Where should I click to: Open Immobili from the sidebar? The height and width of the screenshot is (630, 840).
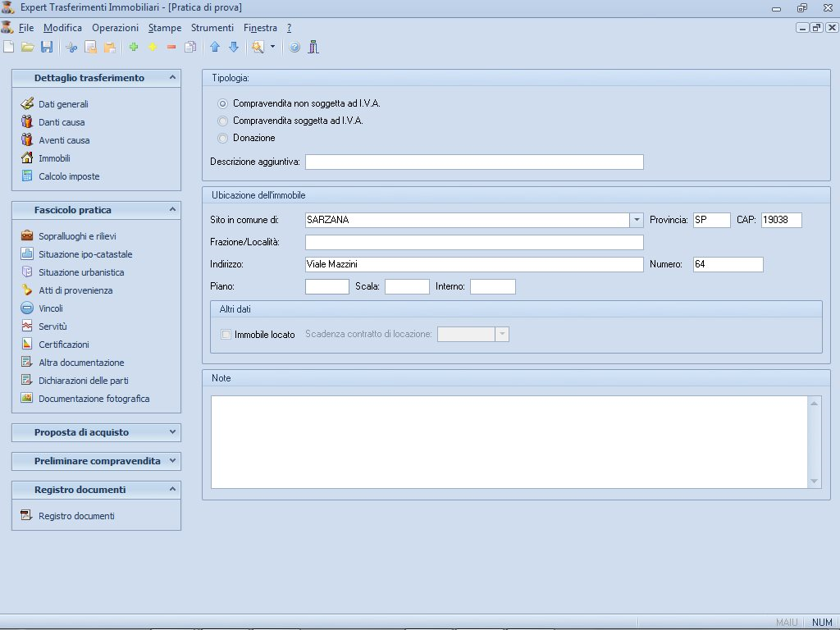tap(54, 158)
